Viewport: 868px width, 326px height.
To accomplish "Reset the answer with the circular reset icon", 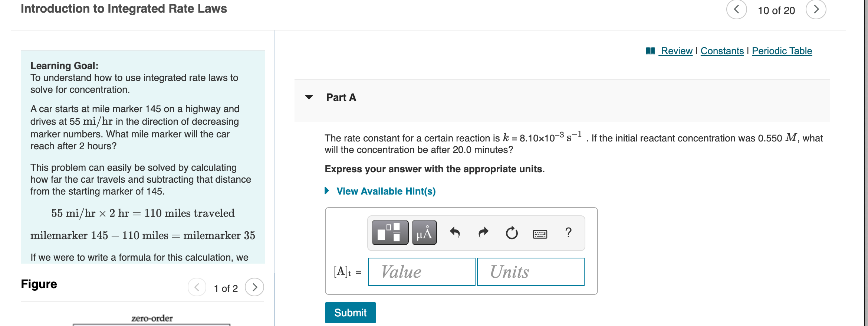I will [512, 233].
